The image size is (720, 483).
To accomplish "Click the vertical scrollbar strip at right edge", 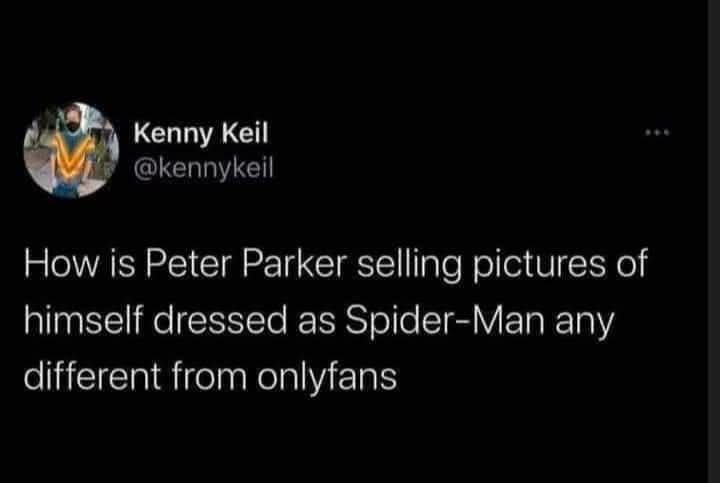I will pos(714,242).
